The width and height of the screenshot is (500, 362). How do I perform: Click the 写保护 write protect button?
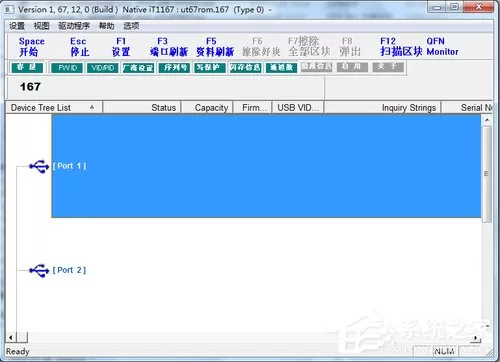point(210,68)
